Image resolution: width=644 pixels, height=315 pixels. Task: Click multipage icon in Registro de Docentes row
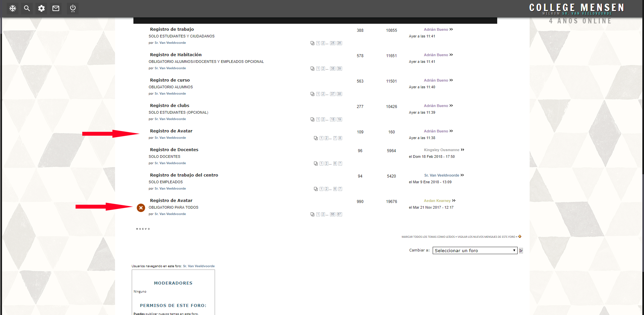click(316, 164)
